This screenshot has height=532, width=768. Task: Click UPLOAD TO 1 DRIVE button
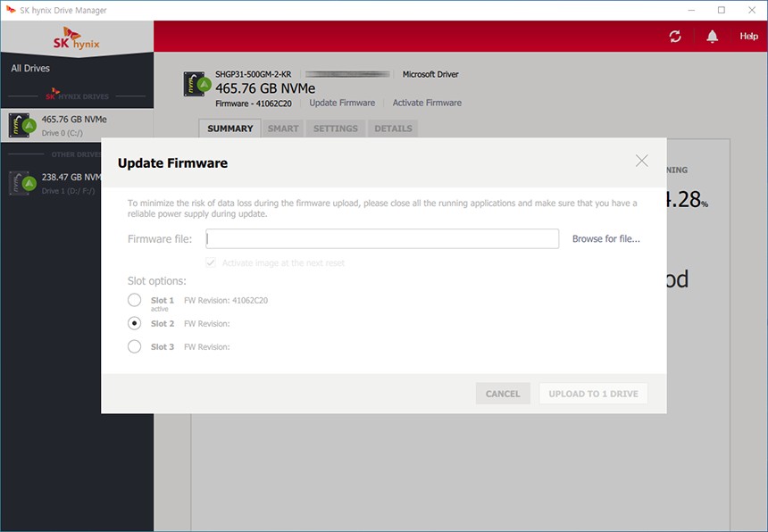tap(593, 394)
